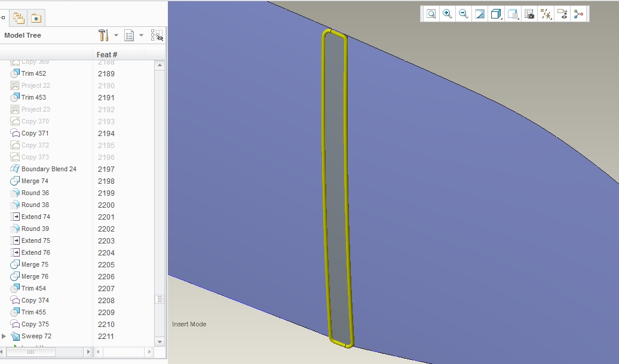Activate the Zoom Out tool
Viewport: 619px width, 364px height.
coord(464,14)
